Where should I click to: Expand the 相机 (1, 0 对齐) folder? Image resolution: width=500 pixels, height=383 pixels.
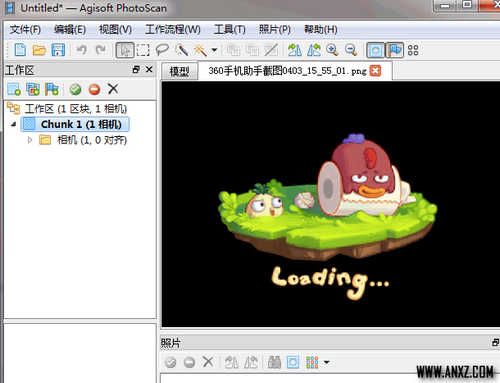[x=30, y=140]
